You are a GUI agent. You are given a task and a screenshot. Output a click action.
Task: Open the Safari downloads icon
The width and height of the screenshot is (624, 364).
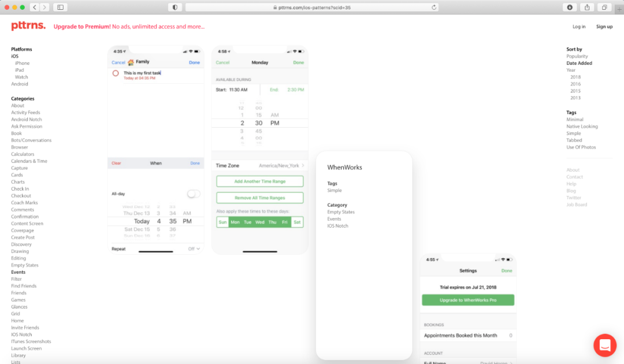tap(570, 7)
